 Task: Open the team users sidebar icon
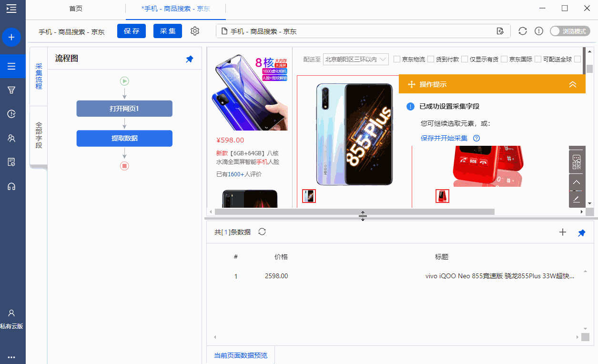(11, 138)
